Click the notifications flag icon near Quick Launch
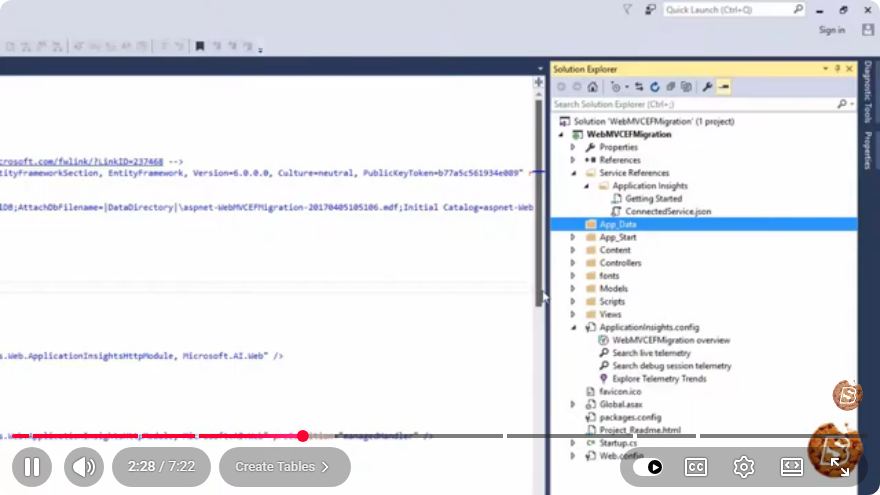This screenshot has height=495, width=880. [x=627, y=10]
